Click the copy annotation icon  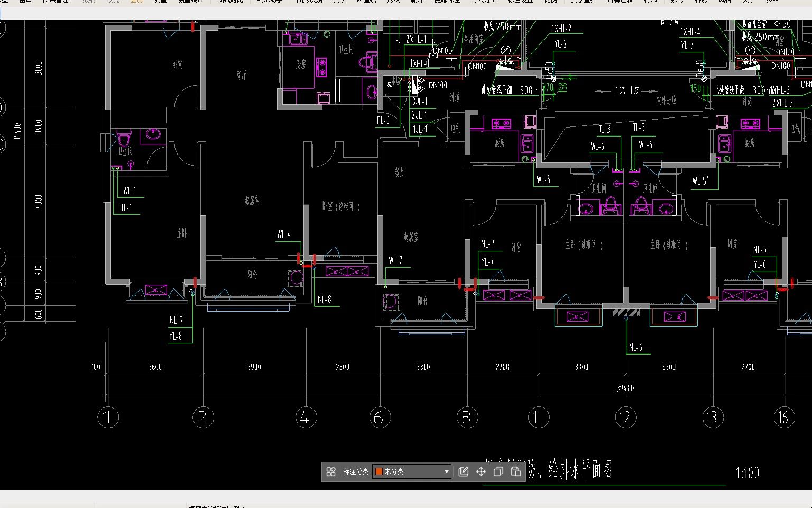coord(498,471)
